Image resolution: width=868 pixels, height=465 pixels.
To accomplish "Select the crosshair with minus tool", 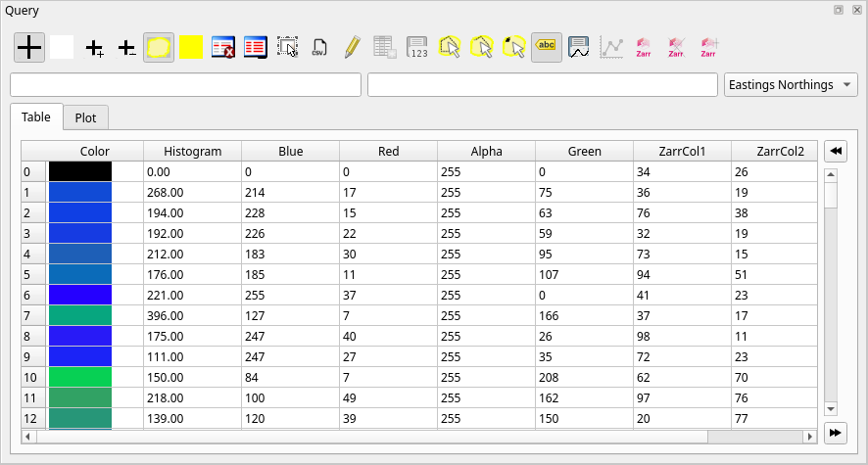I will tap(126, 48).
